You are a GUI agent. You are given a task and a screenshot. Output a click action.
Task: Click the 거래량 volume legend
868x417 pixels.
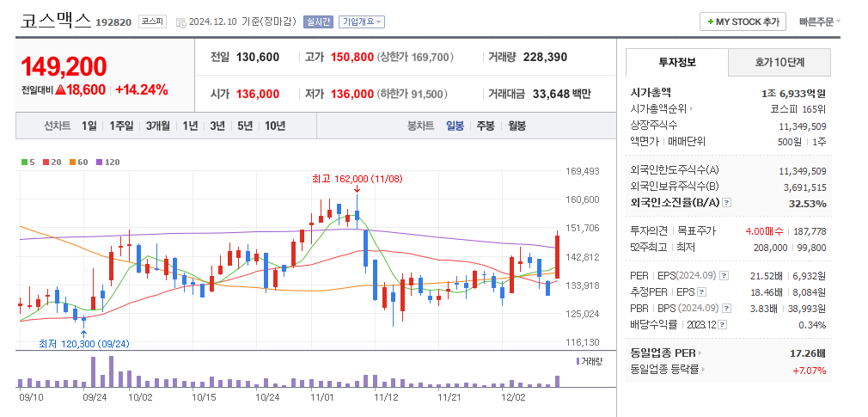[589, 361]
